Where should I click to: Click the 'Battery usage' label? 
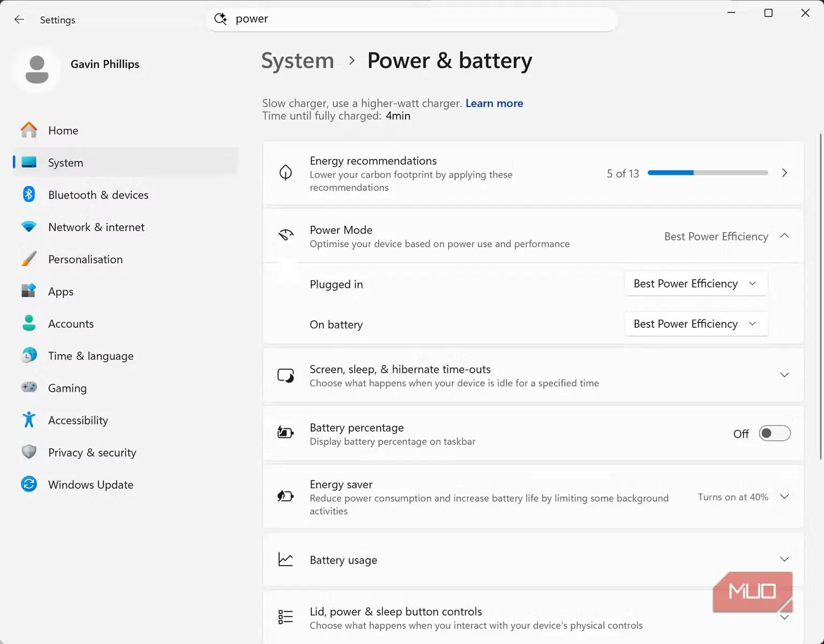point(343,560)
